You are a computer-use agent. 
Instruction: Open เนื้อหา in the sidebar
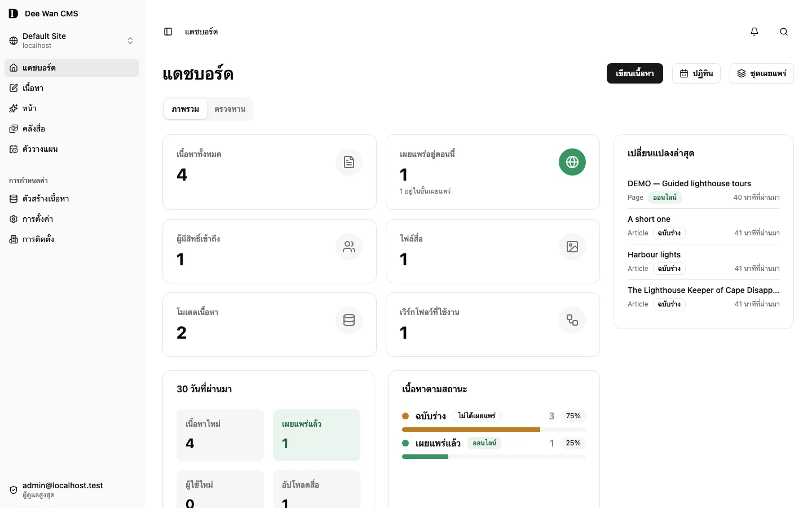72,88
